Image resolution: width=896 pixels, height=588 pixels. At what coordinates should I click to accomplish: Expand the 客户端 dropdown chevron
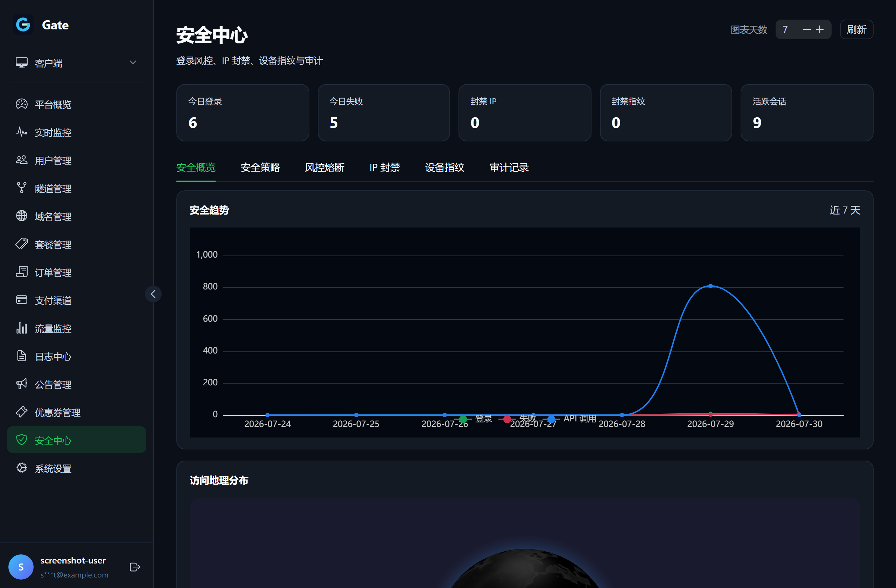(x=133, y=63)
